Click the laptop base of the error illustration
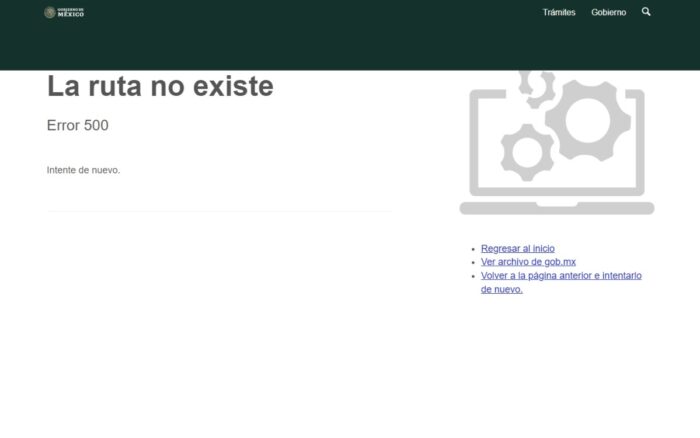700x438 pixels. coord(556,208)
